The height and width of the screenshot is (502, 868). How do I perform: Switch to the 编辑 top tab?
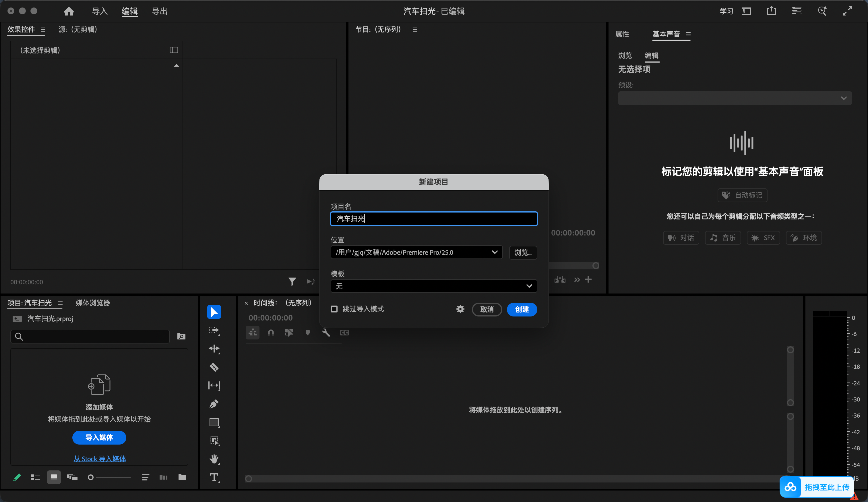pos(129,11)
